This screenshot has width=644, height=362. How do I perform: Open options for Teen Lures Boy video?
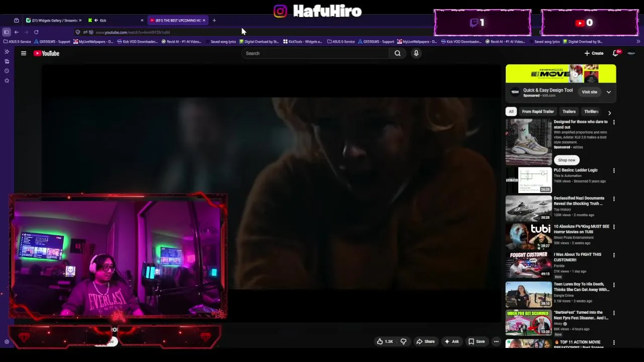click(614, 285)
